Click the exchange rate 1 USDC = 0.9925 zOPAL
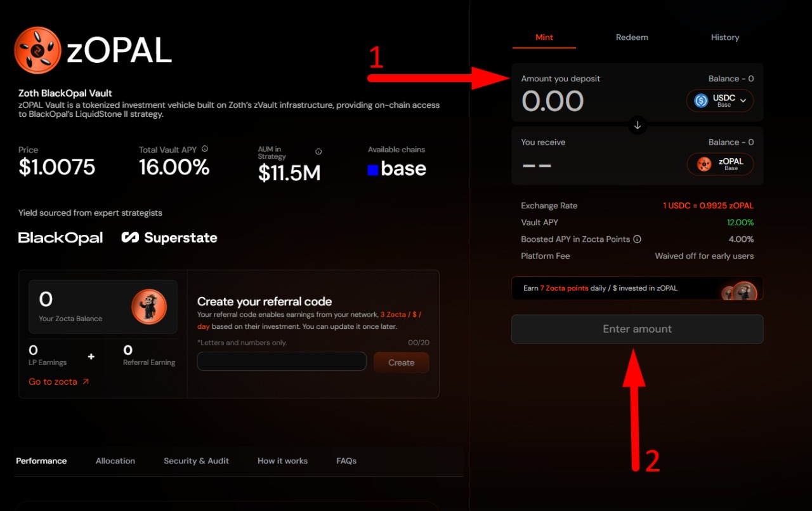This screenshot has height=511, width=812. (709, 206)
